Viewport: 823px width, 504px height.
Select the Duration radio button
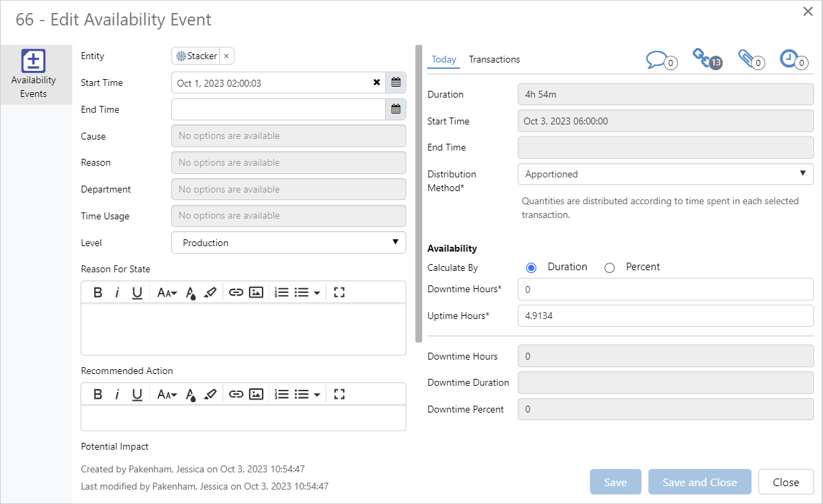tap(531, 267)
